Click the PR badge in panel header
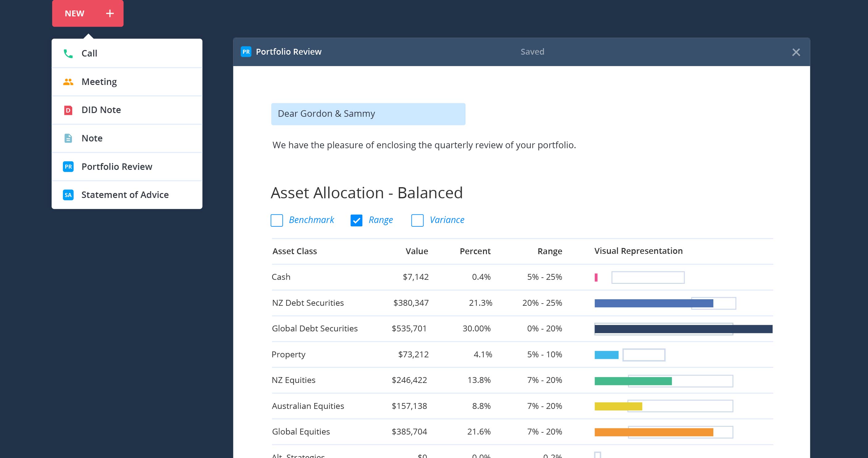 (246, 52)
